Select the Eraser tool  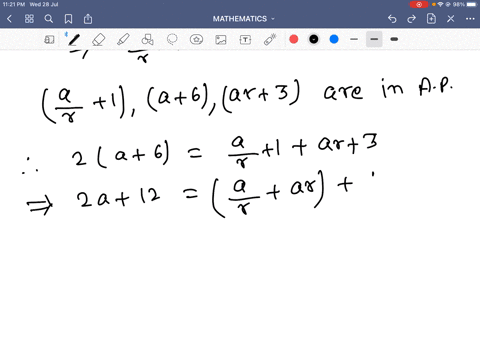pyautogui.click(x=98, y=40)
